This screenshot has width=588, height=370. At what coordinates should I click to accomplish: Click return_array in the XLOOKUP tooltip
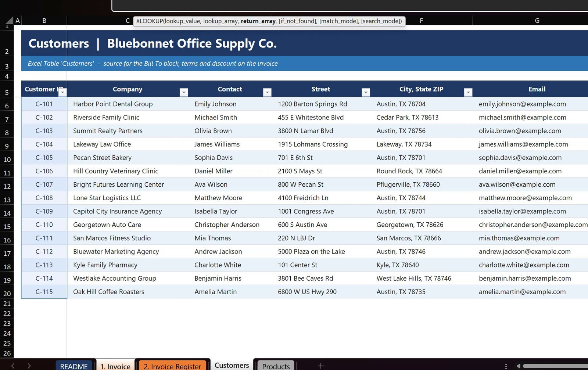(x=258, y=21)
